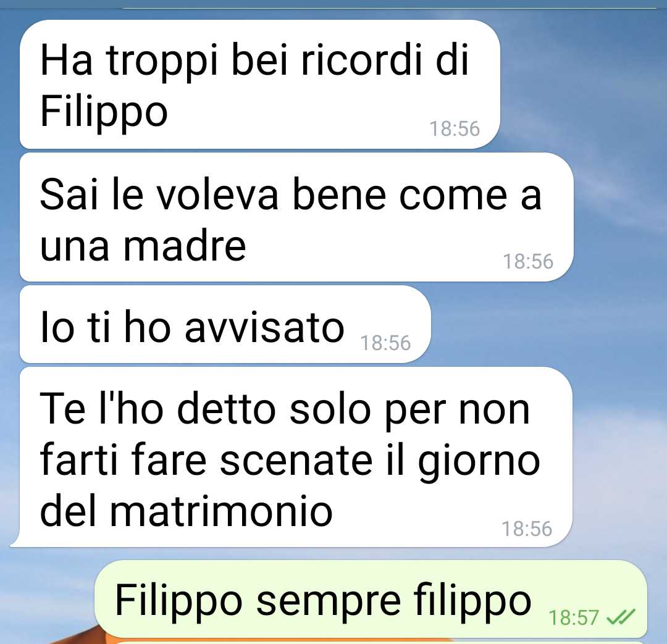Image resolution: width=667 pixels, height=644 pixels.
Task: Click the timestamp below 'il giorno'
Action: (x=527, y=529)
